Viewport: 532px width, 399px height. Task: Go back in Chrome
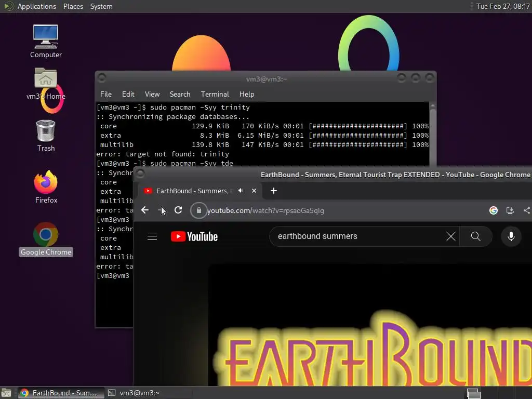[x=145, y=210]
